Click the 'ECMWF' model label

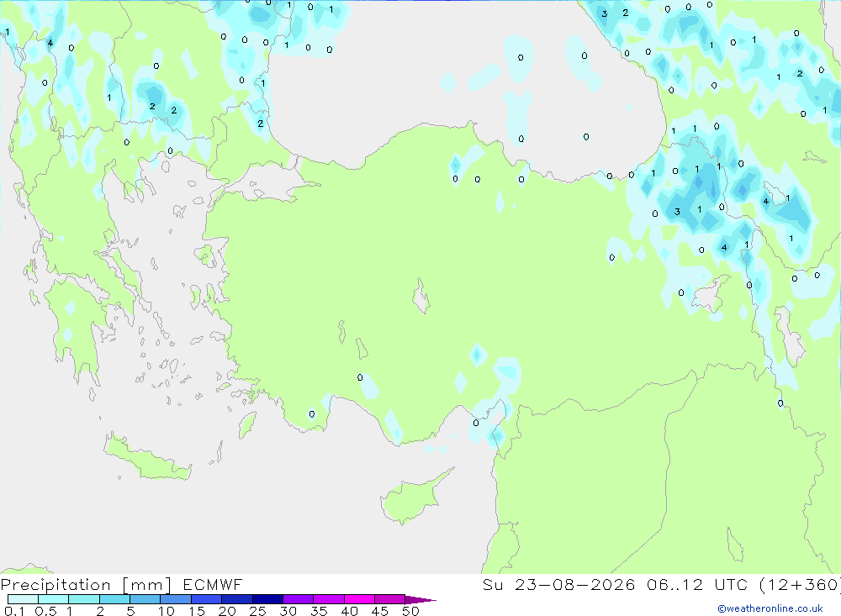tap(213, 584)
